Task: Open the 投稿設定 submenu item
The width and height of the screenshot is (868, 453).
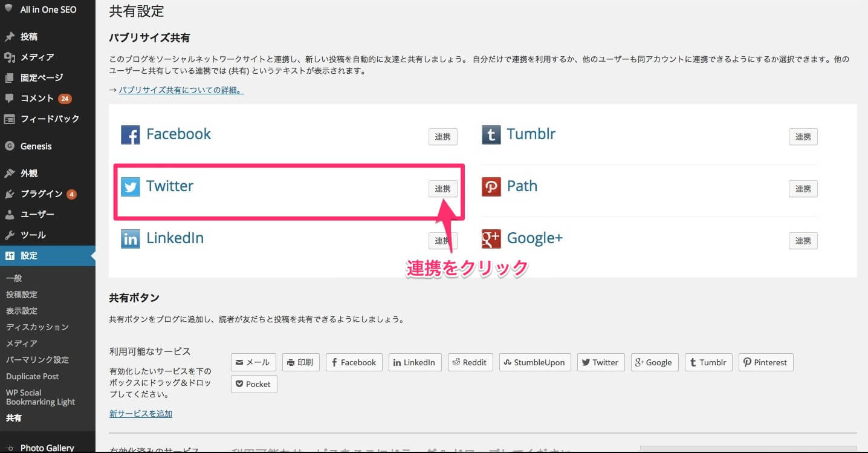Action: click(22, 295)
